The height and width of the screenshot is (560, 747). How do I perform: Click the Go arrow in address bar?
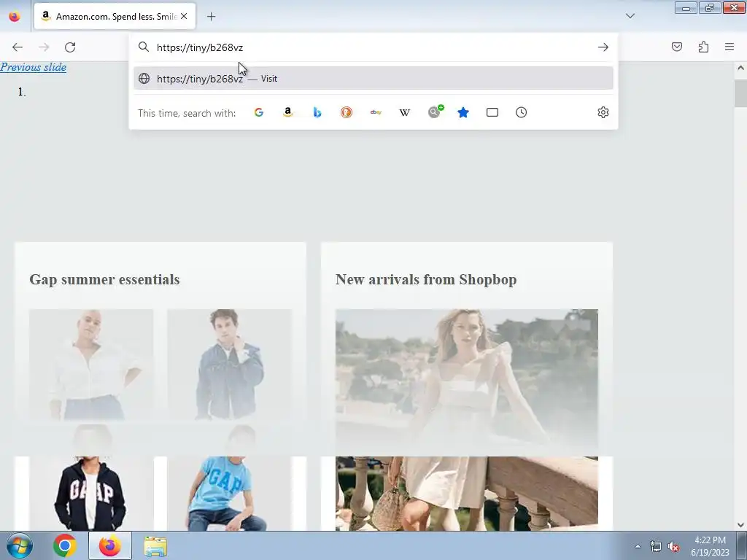point(603,47)
